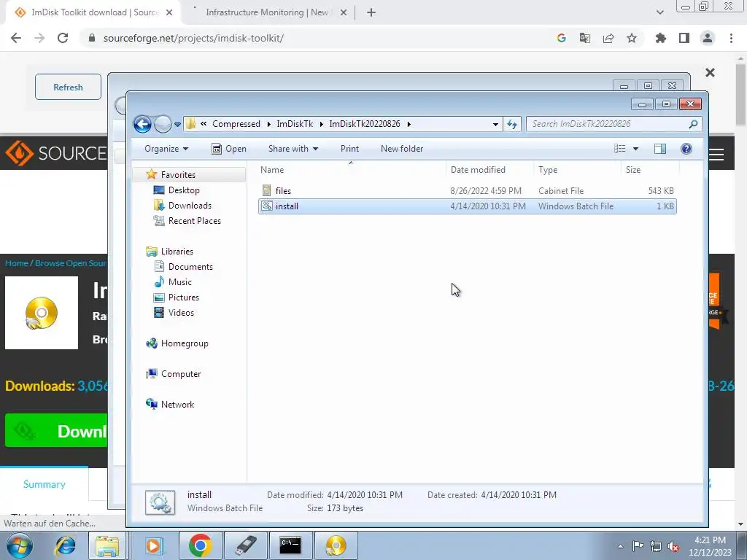
Task: Open the Organize menu
Action: tap(166, 149)
